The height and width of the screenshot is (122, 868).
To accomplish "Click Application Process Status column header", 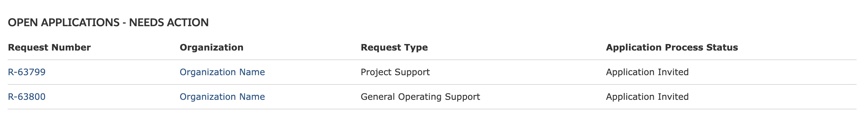I will pyautogui.click(x=671, y=47).
